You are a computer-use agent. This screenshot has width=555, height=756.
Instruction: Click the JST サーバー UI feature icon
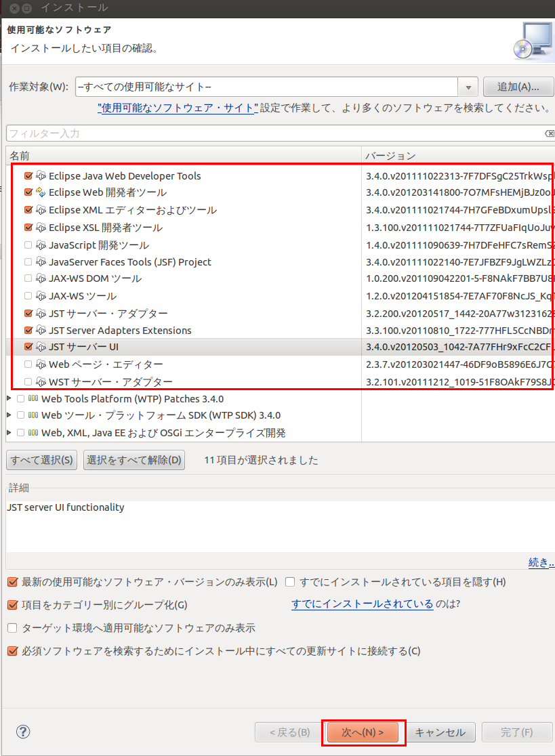click(41, 347)
